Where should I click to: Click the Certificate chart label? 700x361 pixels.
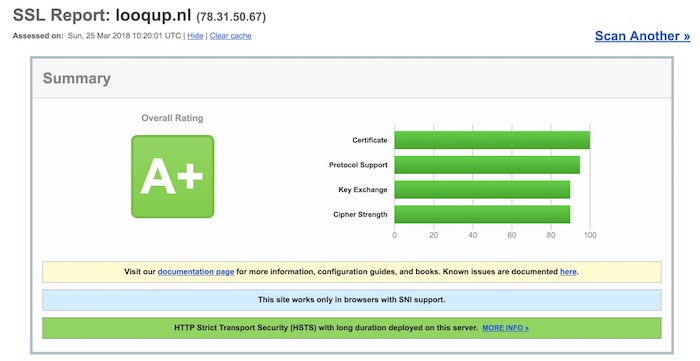[370, 140]
